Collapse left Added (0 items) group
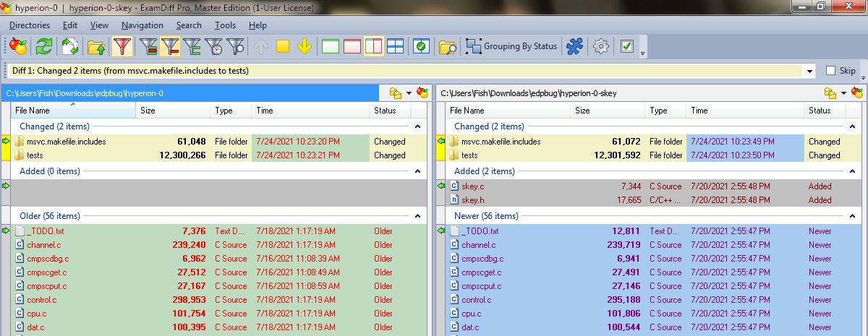Viewport: 868px width, 336px height. pyautogui.click(x=417, y=171)
